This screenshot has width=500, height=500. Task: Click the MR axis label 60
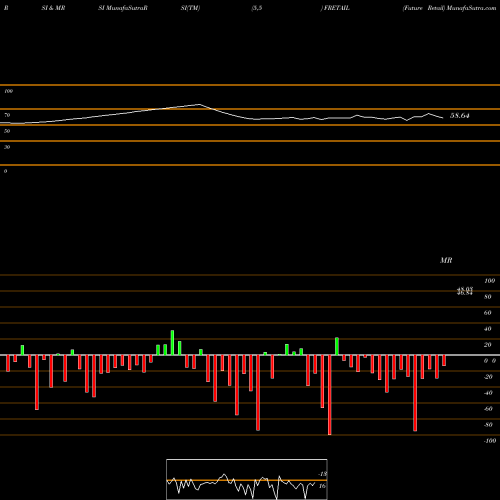(488, 313)
